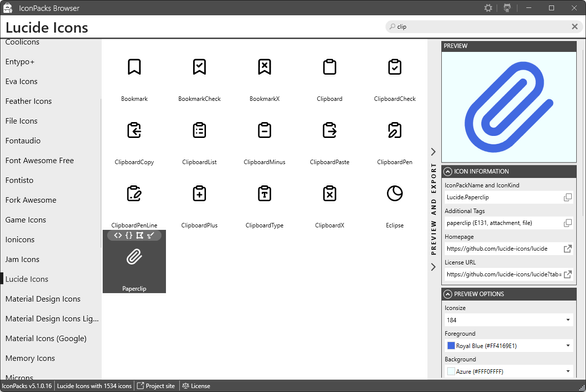Pick the Royal Blue foreground swatch
Image resolution: width=586 pixels, height=392 pixels.
click(x=451, y=346)
